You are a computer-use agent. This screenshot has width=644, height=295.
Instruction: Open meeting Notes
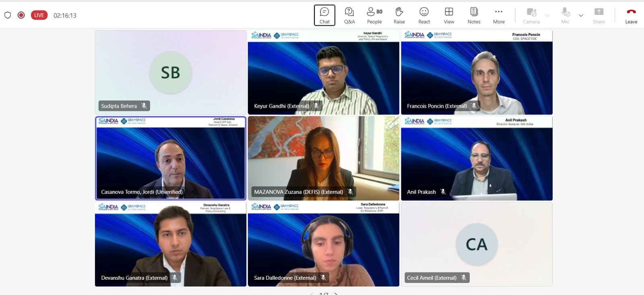click(474, 15)
